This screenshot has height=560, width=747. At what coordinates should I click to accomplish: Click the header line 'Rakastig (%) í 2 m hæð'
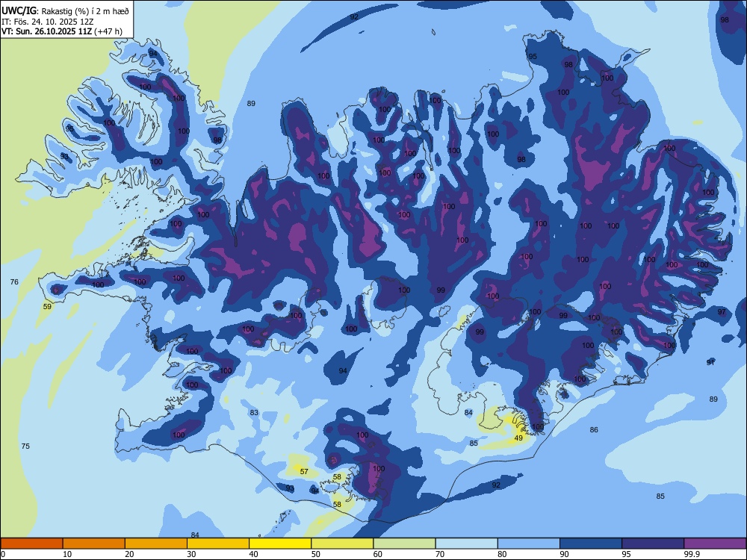[x=85, y=11]
